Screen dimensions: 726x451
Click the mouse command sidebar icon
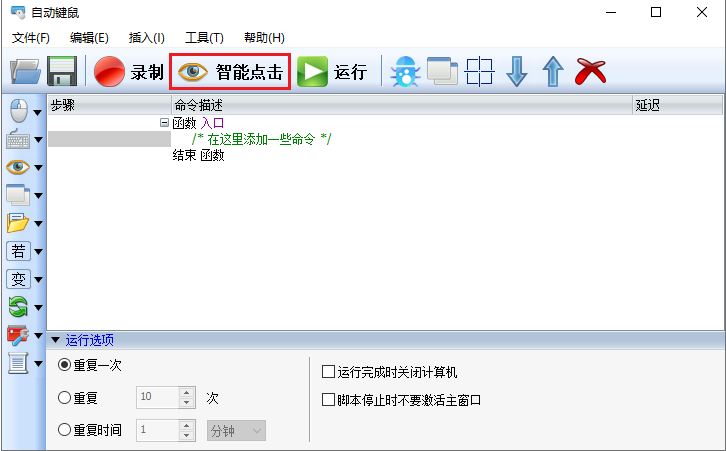click(x=19, y=111)
